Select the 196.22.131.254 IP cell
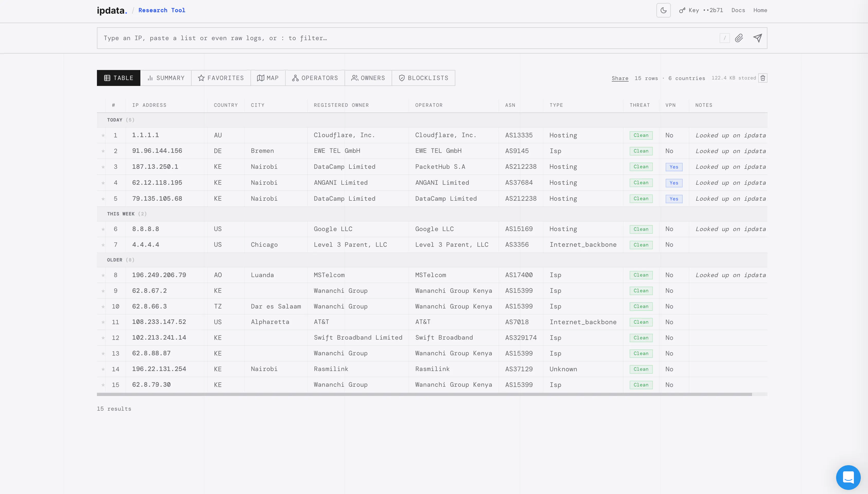This screenshot has height=494, width=868. click(x=159, y=369)
